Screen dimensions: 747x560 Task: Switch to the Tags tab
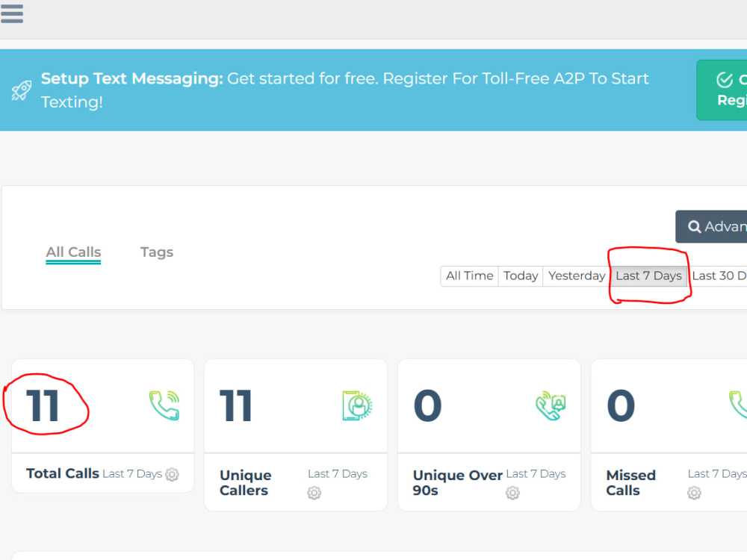pos(157,252)
